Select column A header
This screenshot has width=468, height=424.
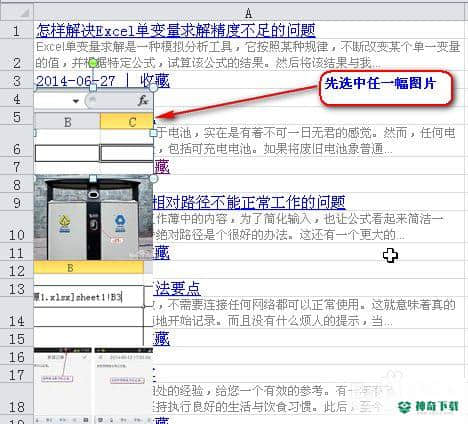pyautogui.click(x=249, y=13)
